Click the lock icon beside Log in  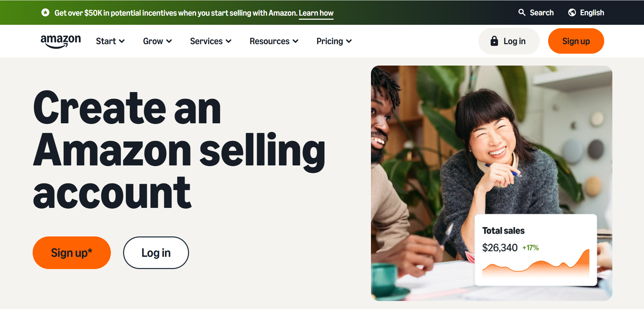pos(494,41)
